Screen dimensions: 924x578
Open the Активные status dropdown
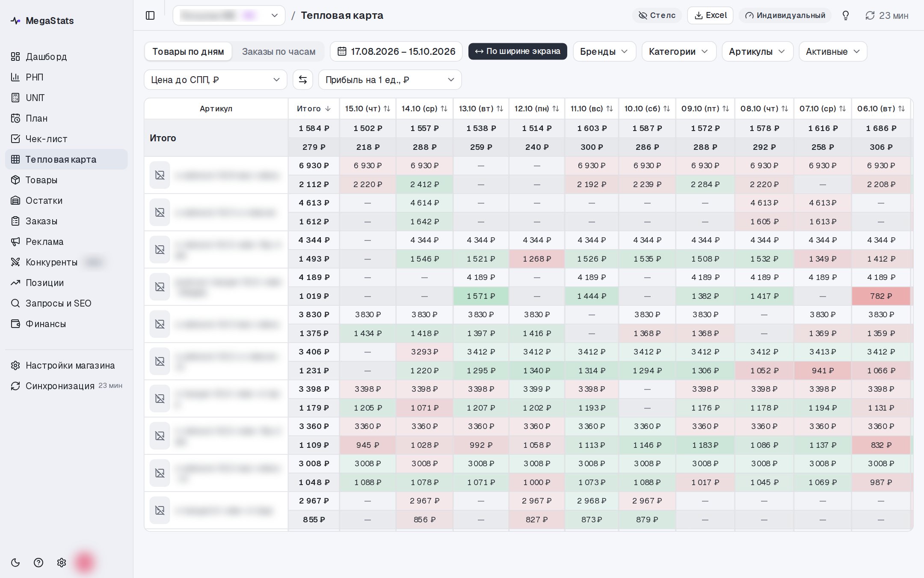(833, 51)
